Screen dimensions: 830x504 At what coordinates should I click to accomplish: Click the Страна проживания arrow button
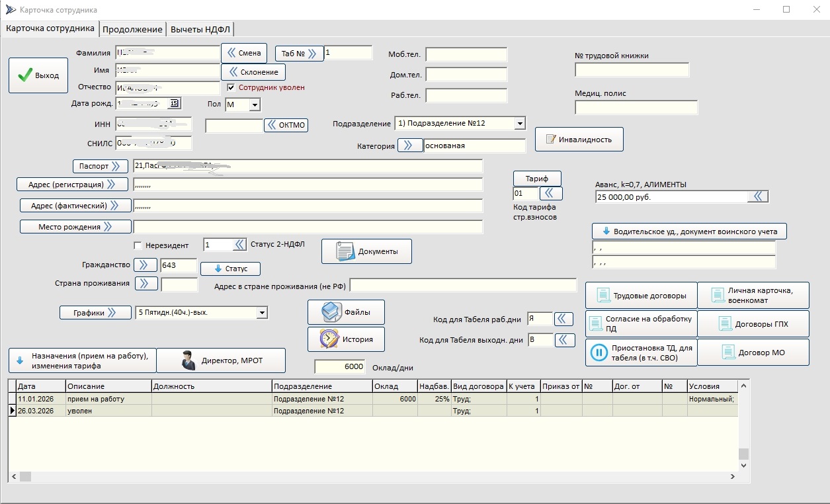tap(147, 284)
